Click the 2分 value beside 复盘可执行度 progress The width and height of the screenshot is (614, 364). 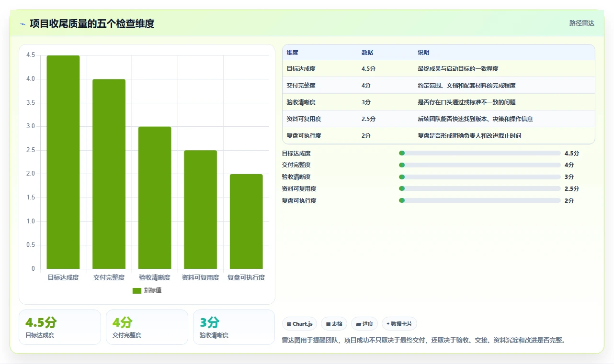569,201
